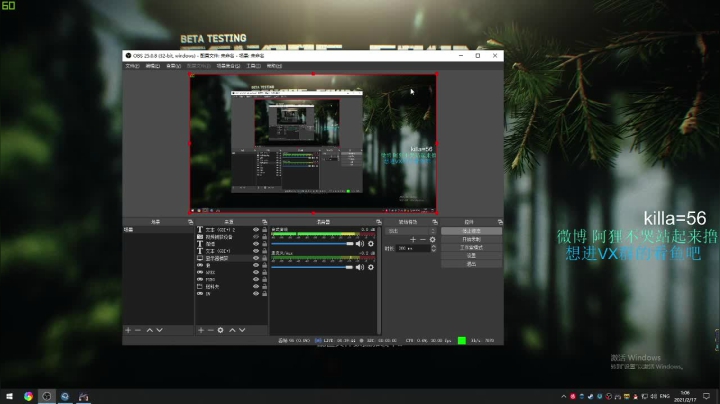The image size is (720, 404).
Task: Enable studio mode button
Action: pos(471,247)
